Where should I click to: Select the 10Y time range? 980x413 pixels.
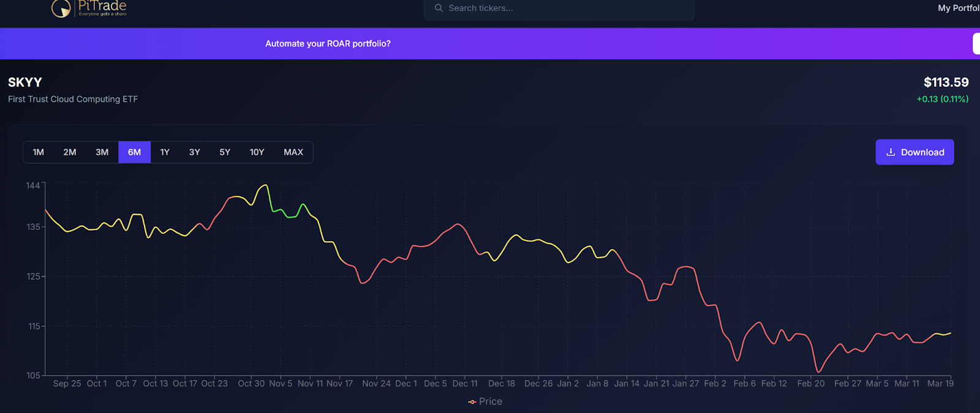(257, 152)
